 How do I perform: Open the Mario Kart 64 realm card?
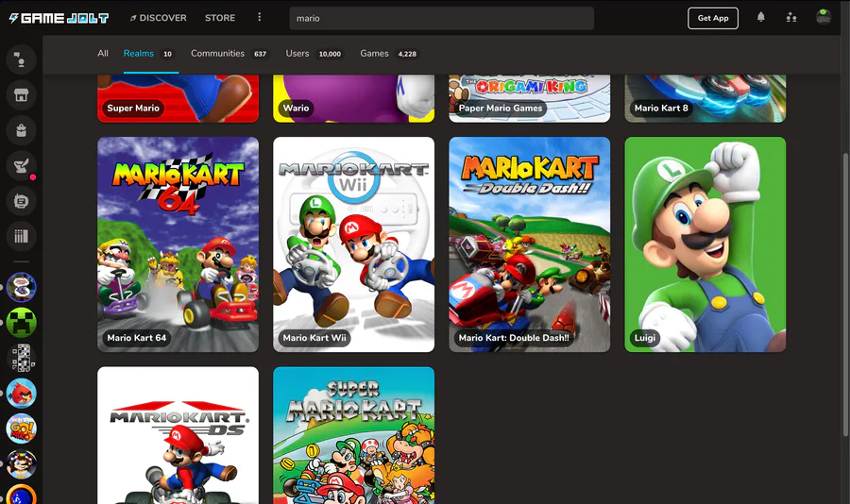178,244
